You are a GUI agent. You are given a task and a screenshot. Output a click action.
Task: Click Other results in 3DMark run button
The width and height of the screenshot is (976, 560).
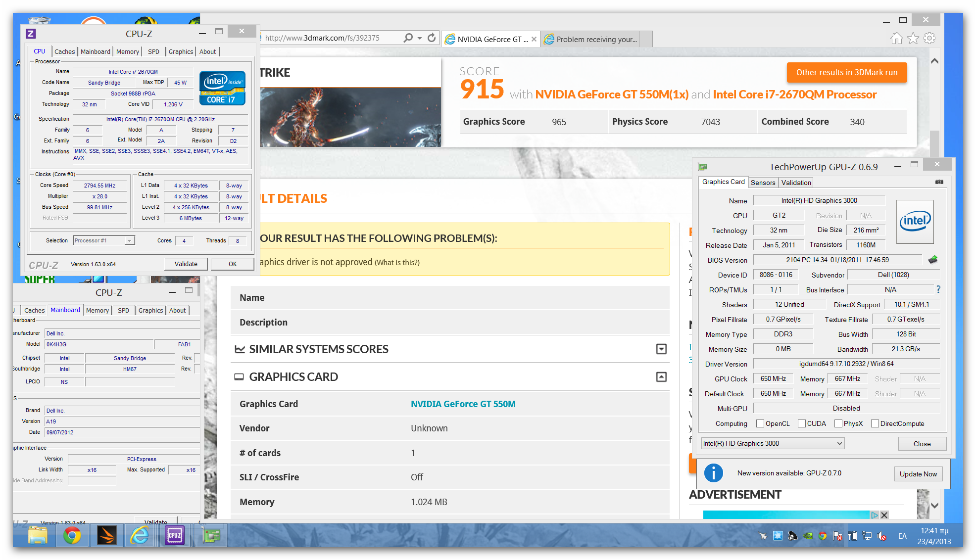846,72
